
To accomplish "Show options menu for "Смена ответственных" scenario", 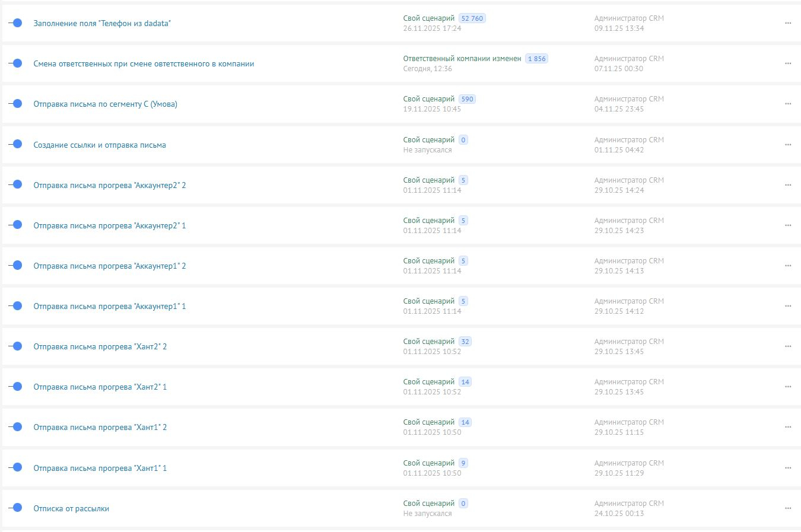I will pyautogui.click(x=788, y=63).
